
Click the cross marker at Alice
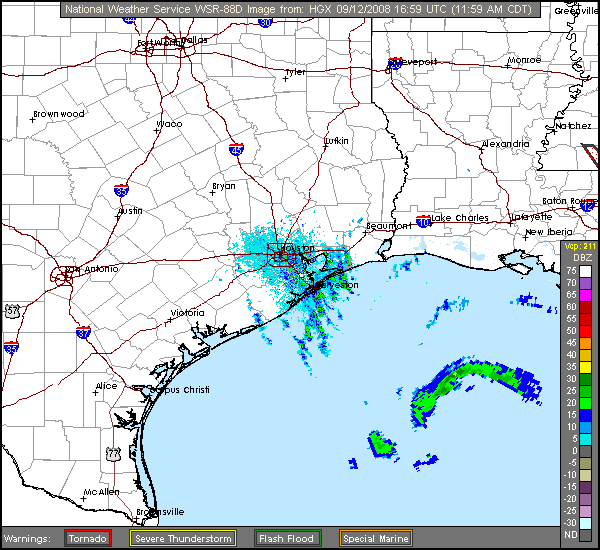coord(95,393)
